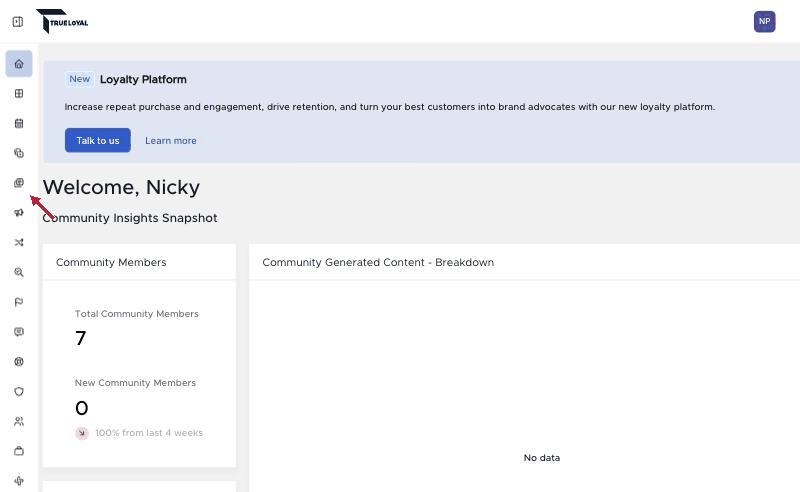Click the No data message
This screenshot has height=492, width=800.
coord(542,458)
